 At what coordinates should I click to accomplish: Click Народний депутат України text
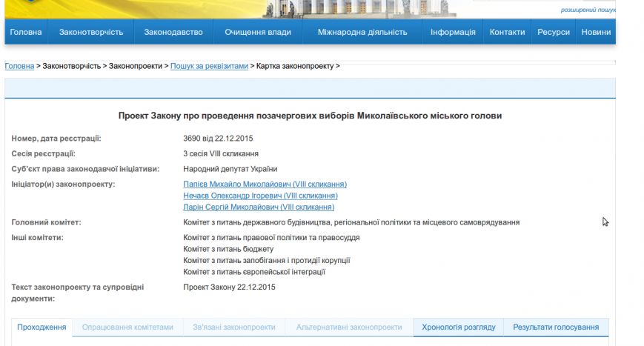pyautogui.click(x=230, y=169)
